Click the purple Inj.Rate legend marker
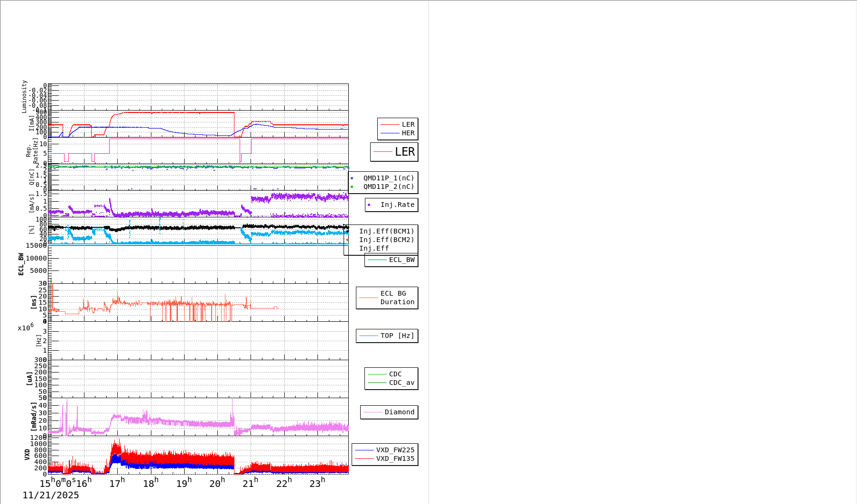This screenshot has width=857, height=504. pyautogui.click(x=369, y=205)
